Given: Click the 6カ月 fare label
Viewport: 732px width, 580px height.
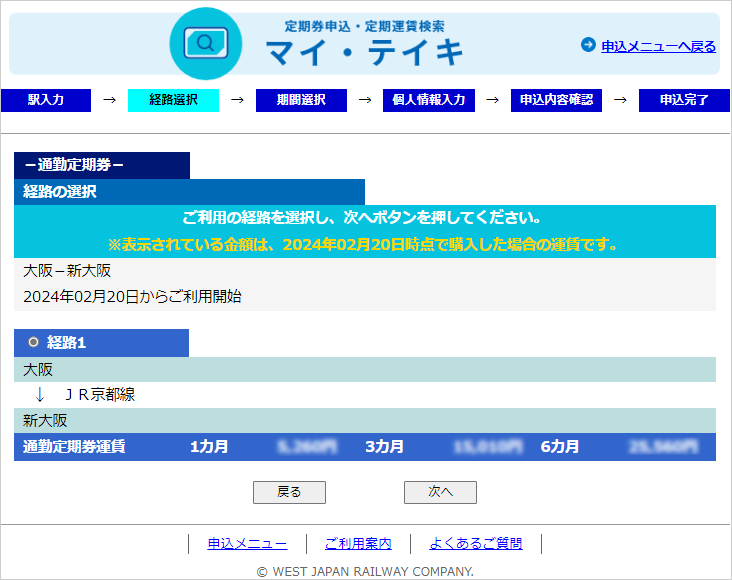Looking at the screenshot, I should tap(560, 447).
